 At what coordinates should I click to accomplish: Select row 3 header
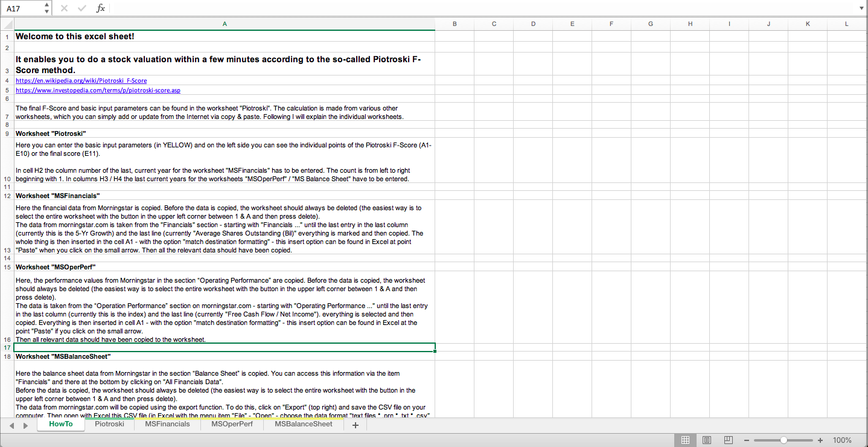click(7, 64)
